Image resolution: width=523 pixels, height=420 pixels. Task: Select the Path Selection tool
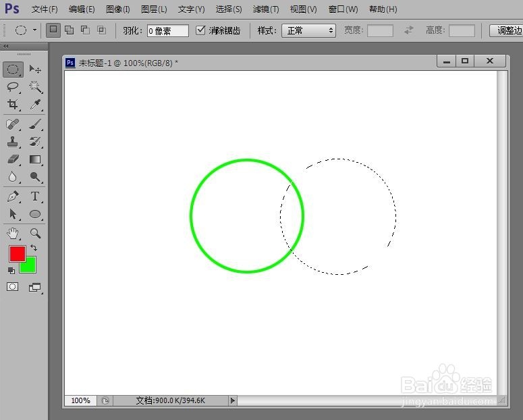[13, 214]
